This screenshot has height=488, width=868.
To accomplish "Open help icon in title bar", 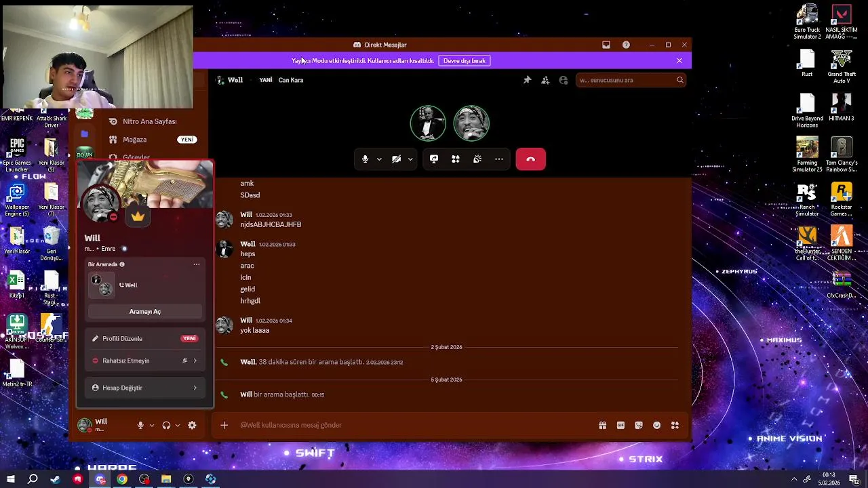I will (626, 45).
